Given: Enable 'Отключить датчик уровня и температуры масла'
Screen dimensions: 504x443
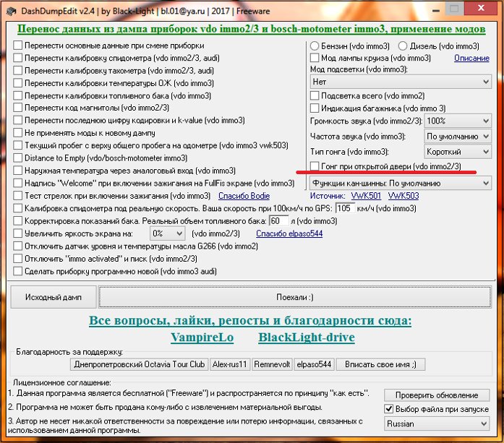Looking at the screenshot, I should coord(17,246).
